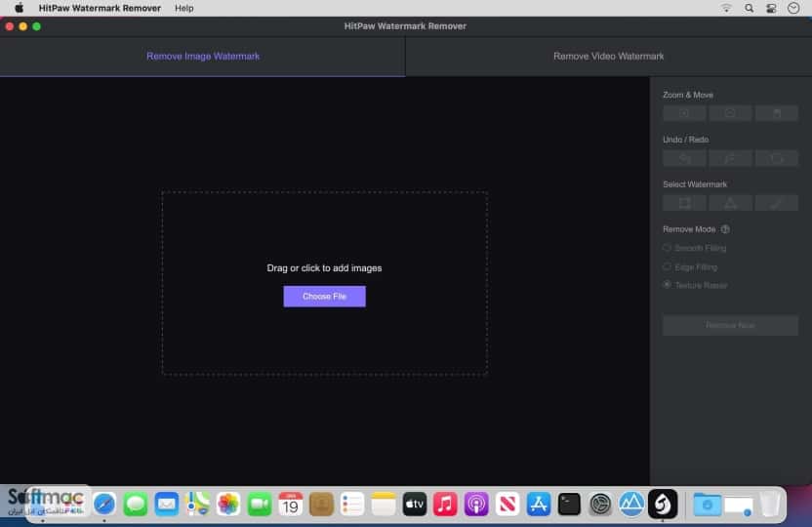Open News from the dock
Viewport: 812px width, 527px height.
coord(507,505)
